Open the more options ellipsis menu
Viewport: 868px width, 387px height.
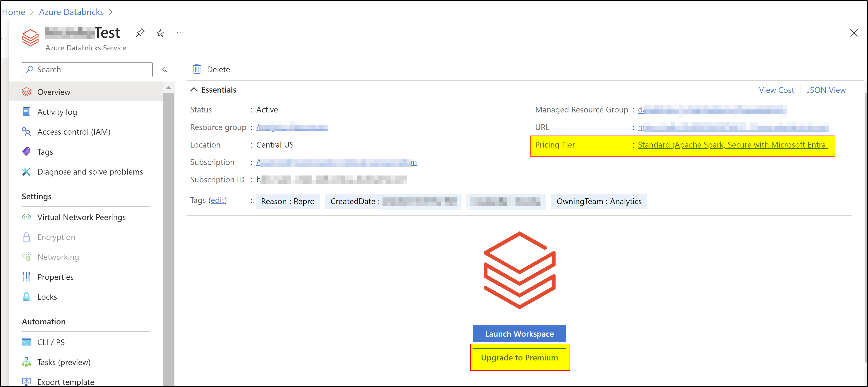pos(180,33)
